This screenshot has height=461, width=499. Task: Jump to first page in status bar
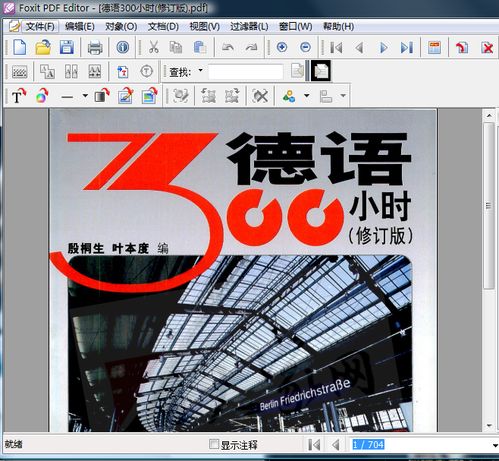pyautogui.click(x=314, y=444)
